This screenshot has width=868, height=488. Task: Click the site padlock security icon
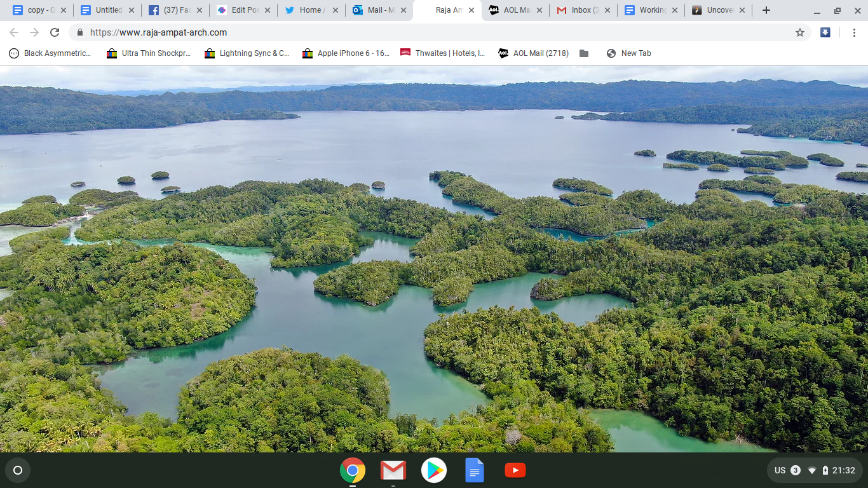pyautogui.click(x=80, y=32)
